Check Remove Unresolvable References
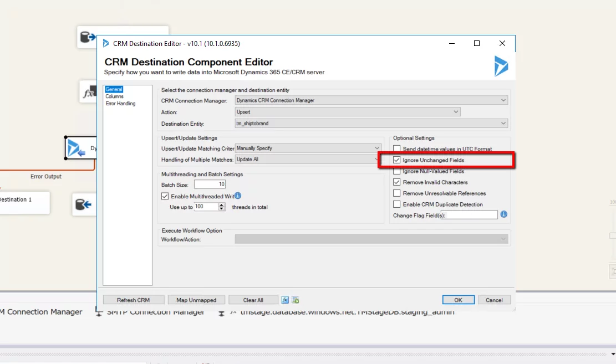Image resolution: width=616 pixels, height=364 pixels. pyautogui.click(x=397, y=193)
